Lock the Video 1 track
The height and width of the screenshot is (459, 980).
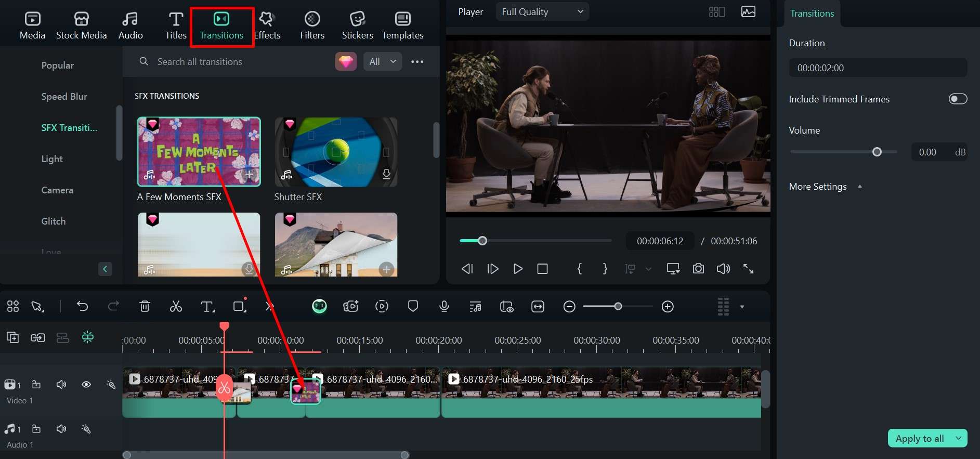pyautogui.click(x=36, y=385)
